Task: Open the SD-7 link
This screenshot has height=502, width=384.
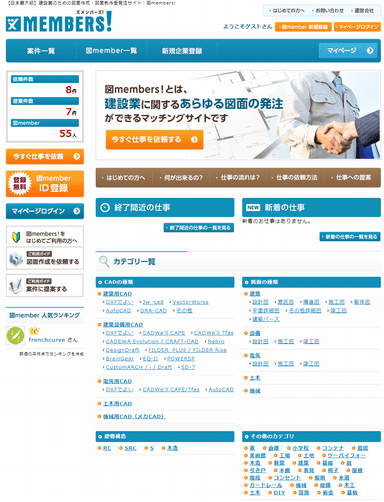Action: pos(188,367)
